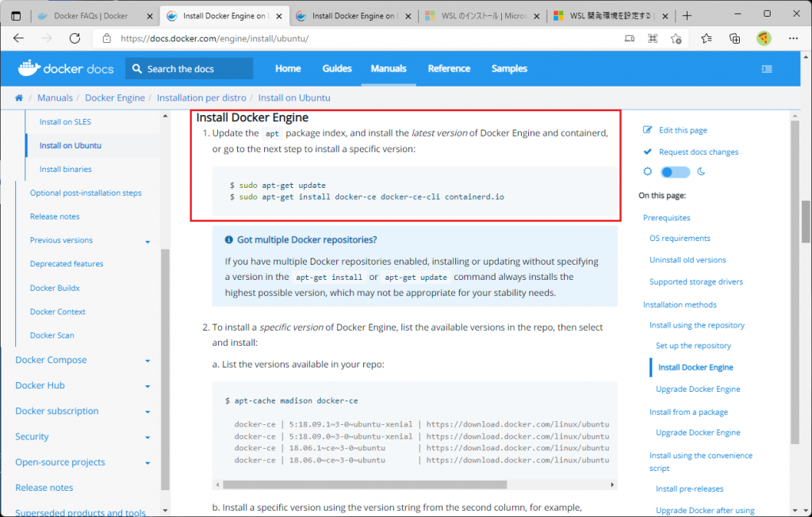
Task: Click the Search the docs field
Action: [189, 69]
